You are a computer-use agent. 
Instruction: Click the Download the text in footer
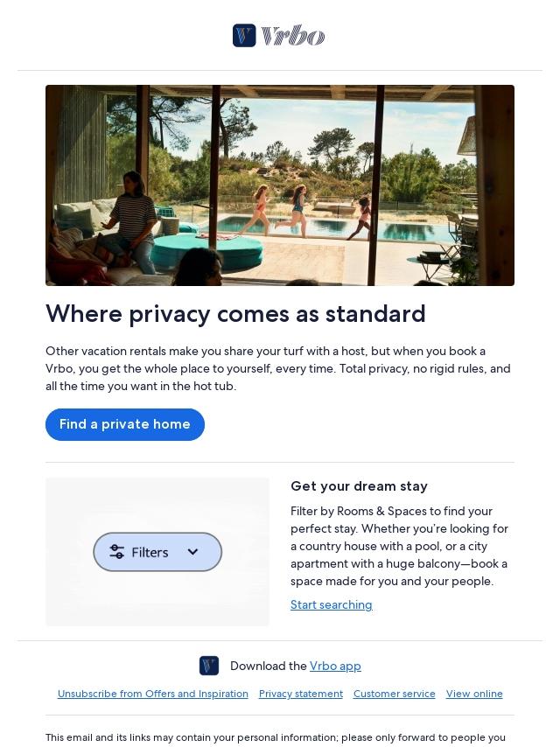[x=269, y=666]
